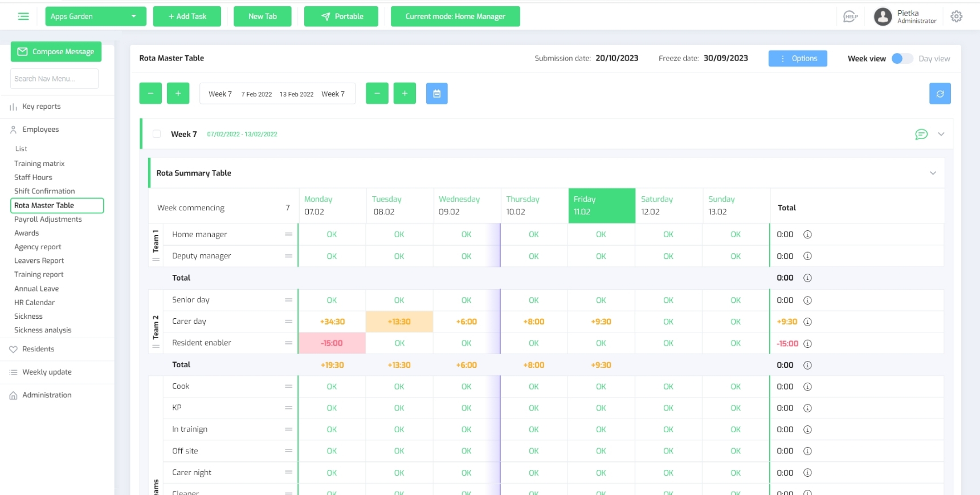Click the Compose Message button
This screenshot has height=495, width=980.
coord(56,51)
